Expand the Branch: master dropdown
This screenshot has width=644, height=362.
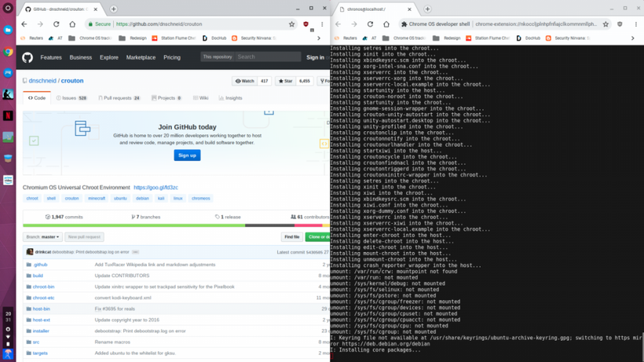tap(43, 237)
